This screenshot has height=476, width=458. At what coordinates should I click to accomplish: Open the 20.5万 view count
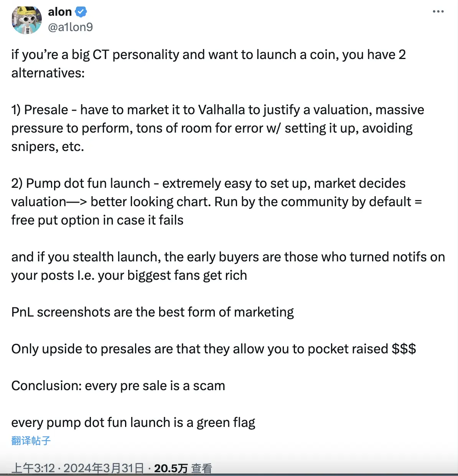coord(171,468)
